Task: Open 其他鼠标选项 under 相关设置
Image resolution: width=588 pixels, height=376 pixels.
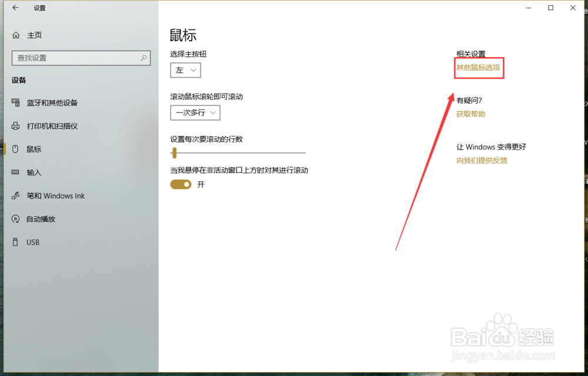Action: (x=479, y=68)
